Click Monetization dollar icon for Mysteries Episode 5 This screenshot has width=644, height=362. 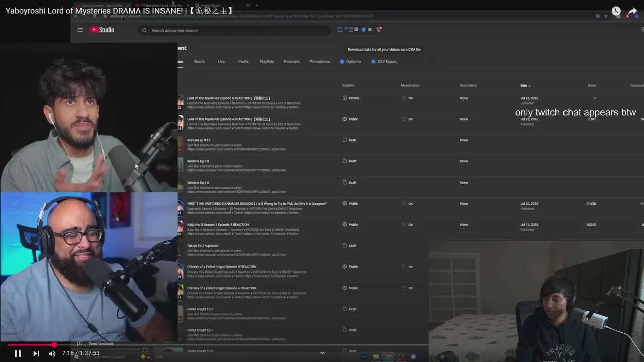point(404,98)
